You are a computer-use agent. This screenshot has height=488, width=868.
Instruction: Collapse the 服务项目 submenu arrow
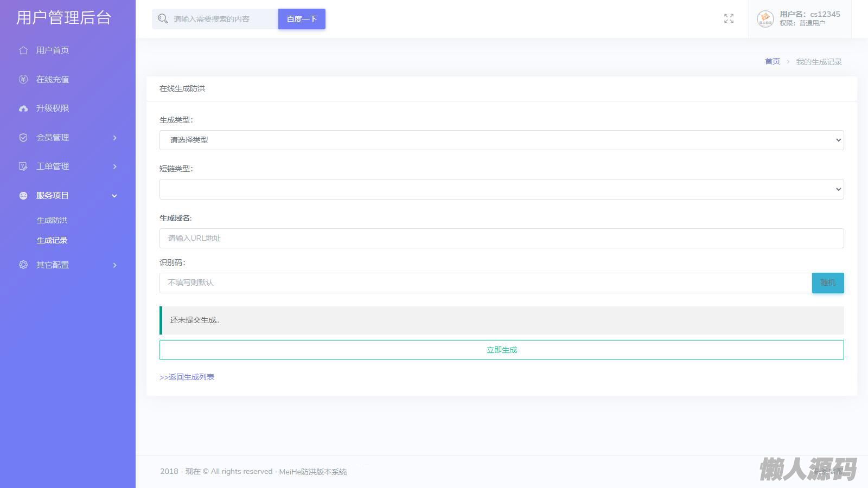coord(114,196)
